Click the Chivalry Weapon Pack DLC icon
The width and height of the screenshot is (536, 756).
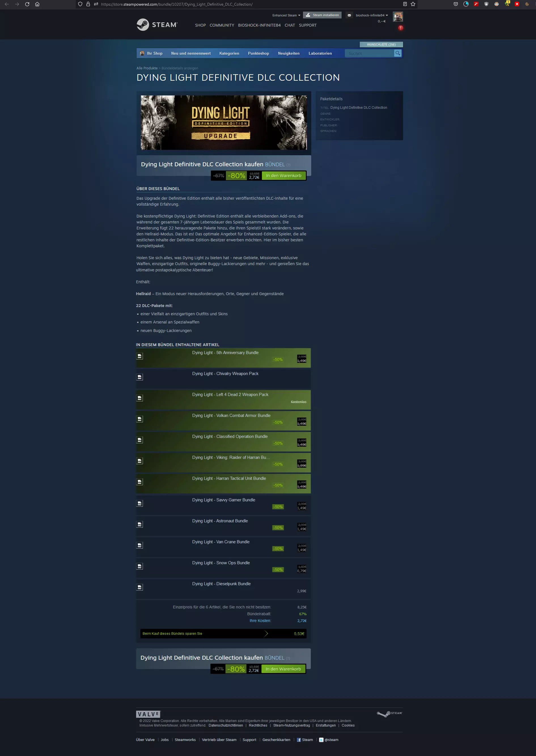point(140,377)
